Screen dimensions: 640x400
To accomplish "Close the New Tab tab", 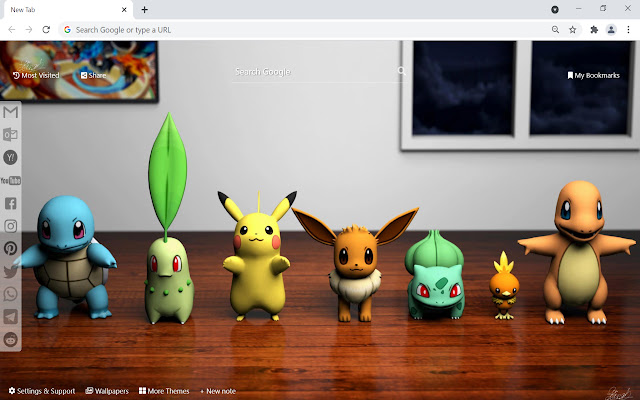I will click(x=124, y=10).
